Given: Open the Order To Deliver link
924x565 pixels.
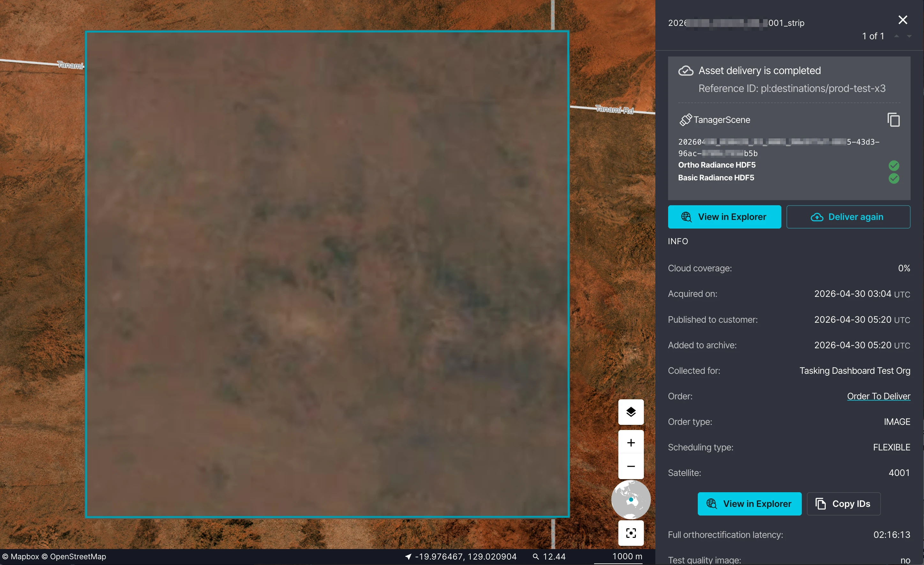Looking at the screenshot, I should (878, 396).
